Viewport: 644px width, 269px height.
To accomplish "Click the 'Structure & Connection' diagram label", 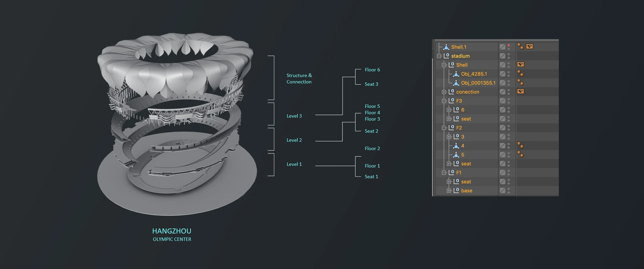I will [299, 78].
